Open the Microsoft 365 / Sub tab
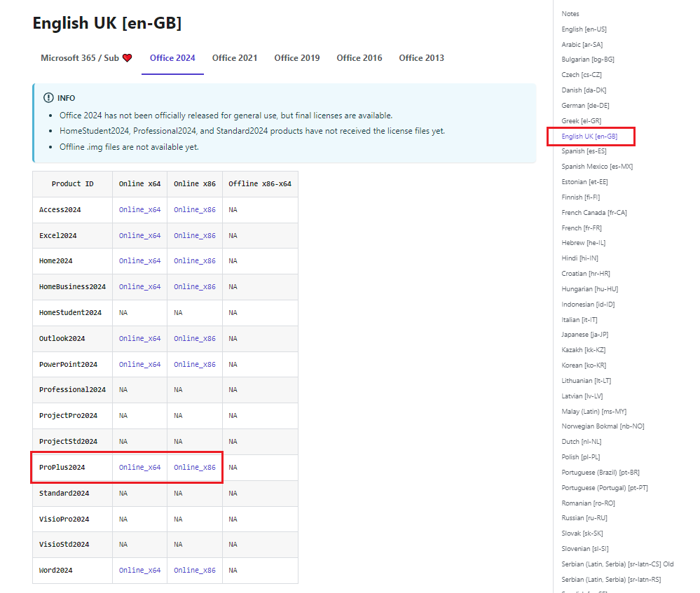Screen dimensions: 700x593 tap(86, 58)
